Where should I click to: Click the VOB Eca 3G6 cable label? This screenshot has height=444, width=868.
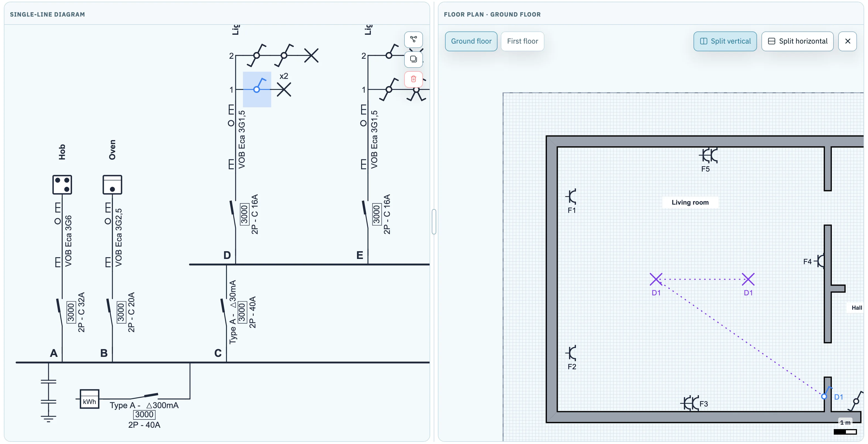coord(68,241)
